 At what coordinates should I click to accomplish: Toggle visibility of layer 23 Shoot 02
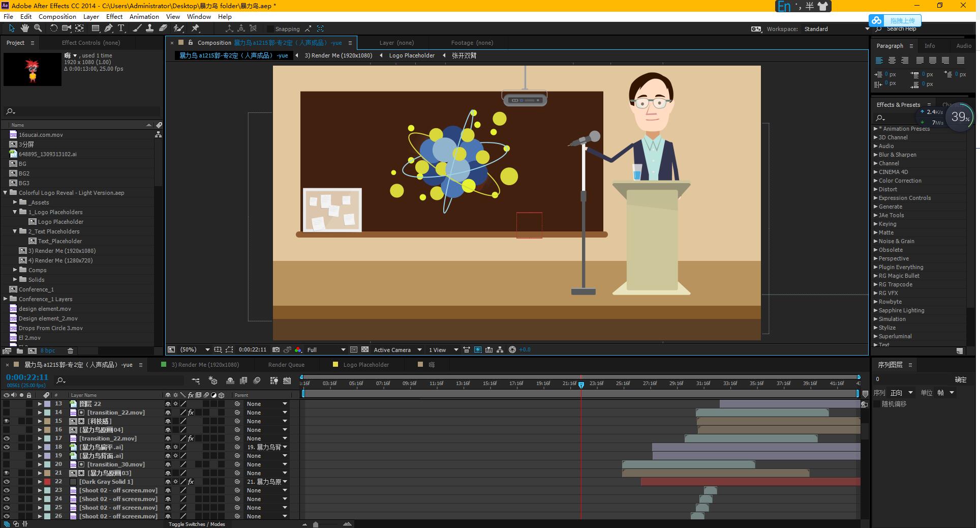[7, 490]
